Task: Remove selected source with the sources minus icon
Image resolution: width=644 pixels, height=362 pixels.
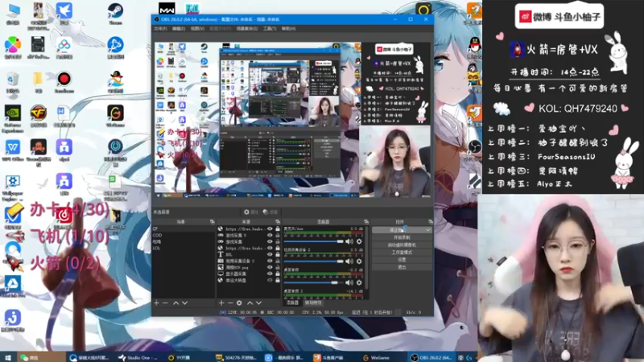Action: pos(230,303)
